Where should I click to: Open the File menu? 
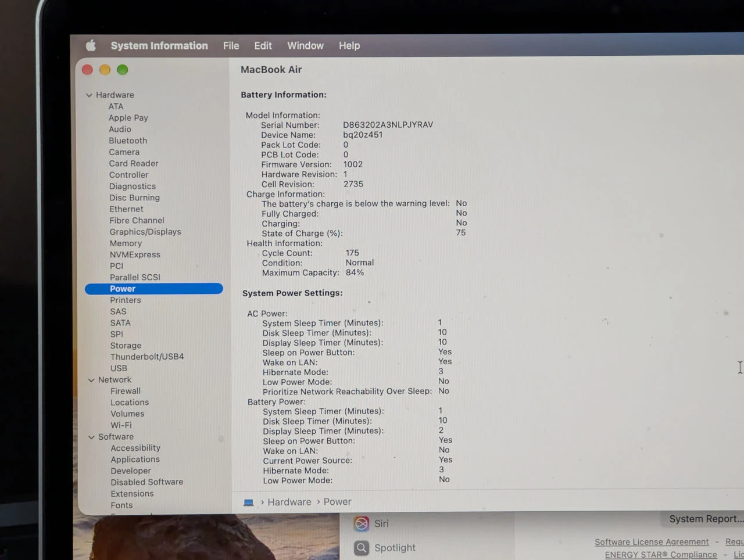[x=231, y=45]
